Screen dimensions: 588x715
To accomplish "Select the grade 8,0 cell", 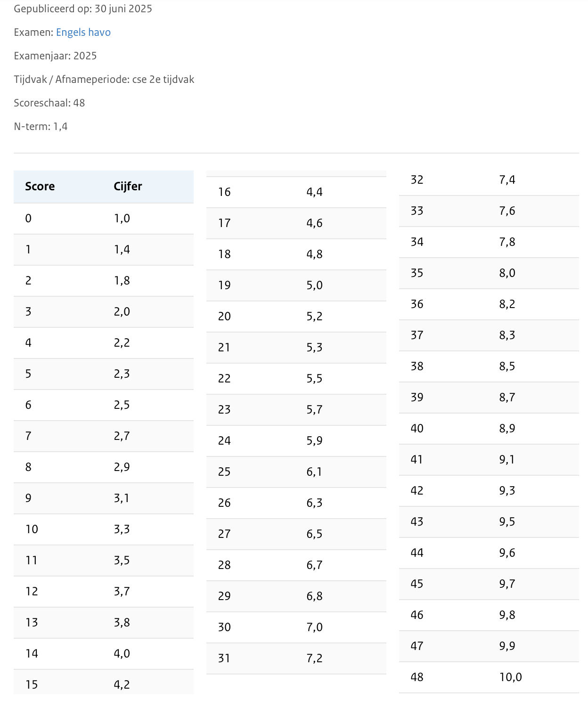I will tap(507, 273).
